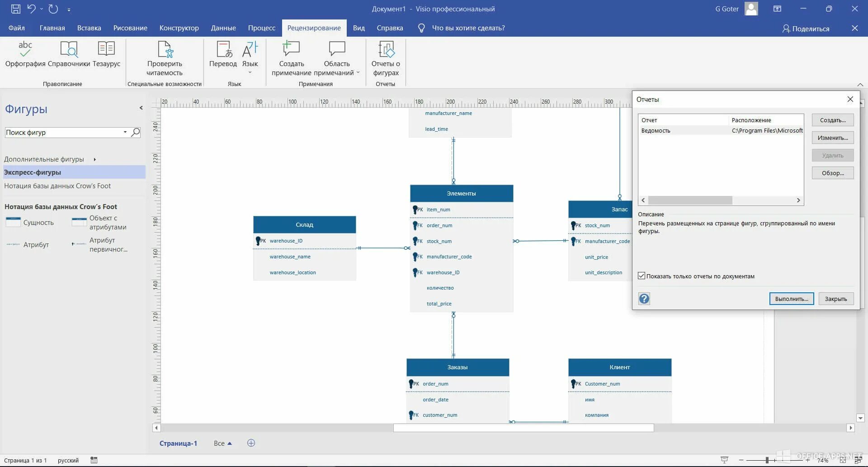The image size is (868, 467).
Task: Switch to the Конструктор tab
Action: point(179,28)
